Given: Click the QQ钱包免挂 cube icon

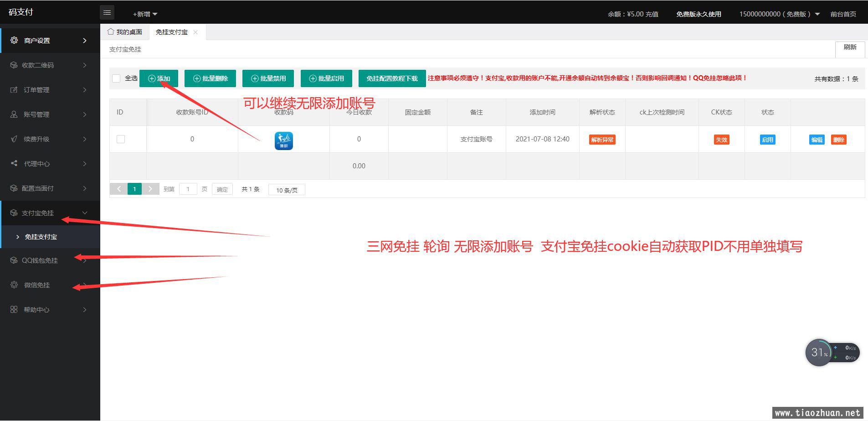Looking at the screenshot, I should 14,260.
